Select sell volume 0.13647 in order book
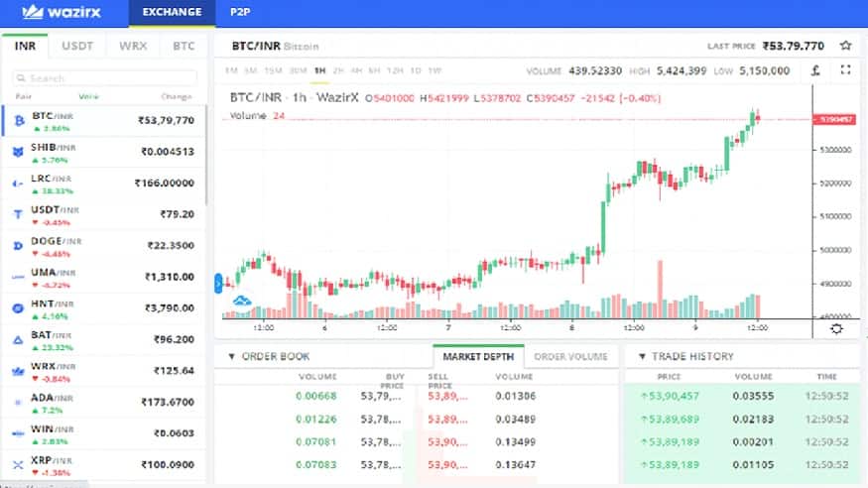This screenshot has width=868, height=488. [x=516, y=465]
